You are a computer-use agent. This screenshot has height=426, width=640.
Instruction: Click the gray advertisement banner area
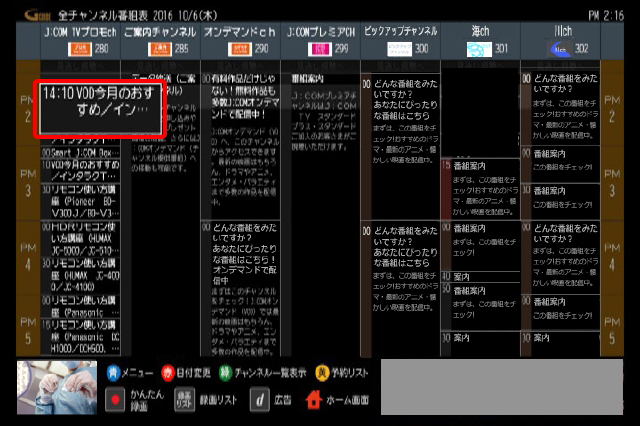(502, 387)
